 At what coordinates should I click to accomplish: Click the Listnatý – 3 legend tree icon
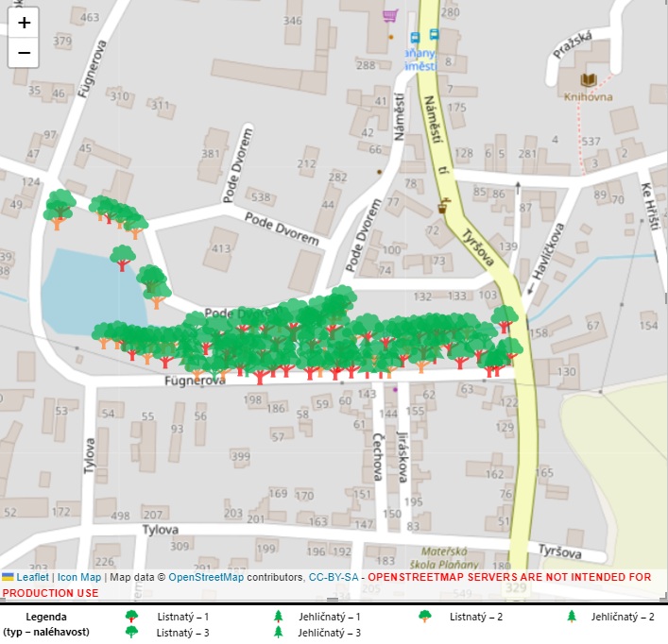click(131, 632)
